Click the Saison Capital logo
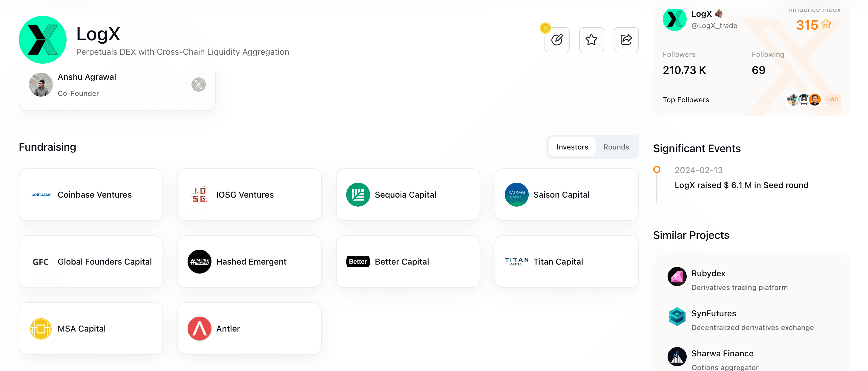This screenshot has height=371, width=868. tap(516, 195)
